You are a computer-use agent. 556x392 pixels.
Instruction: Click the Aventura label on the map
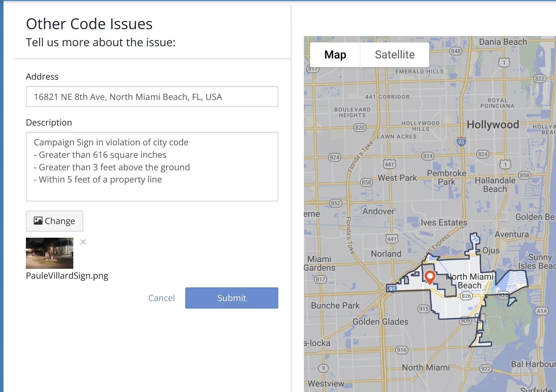(512, 234)
